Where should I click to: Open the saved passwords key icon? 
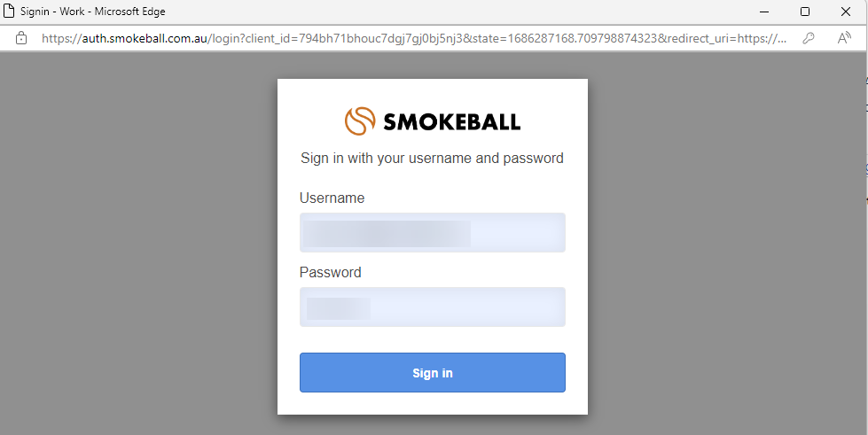pyautogui.click(x=809, y=38)
